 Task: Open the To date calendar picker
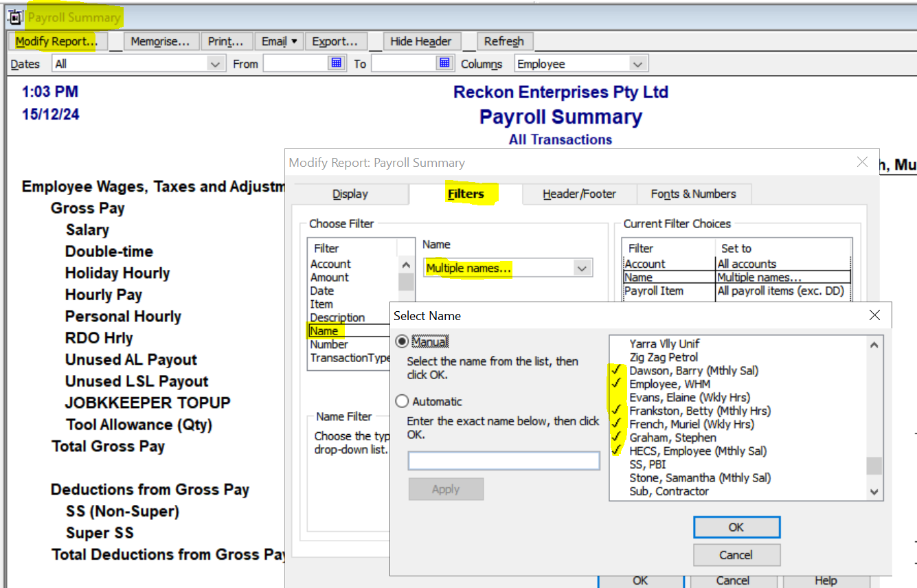tap(444, 63)
